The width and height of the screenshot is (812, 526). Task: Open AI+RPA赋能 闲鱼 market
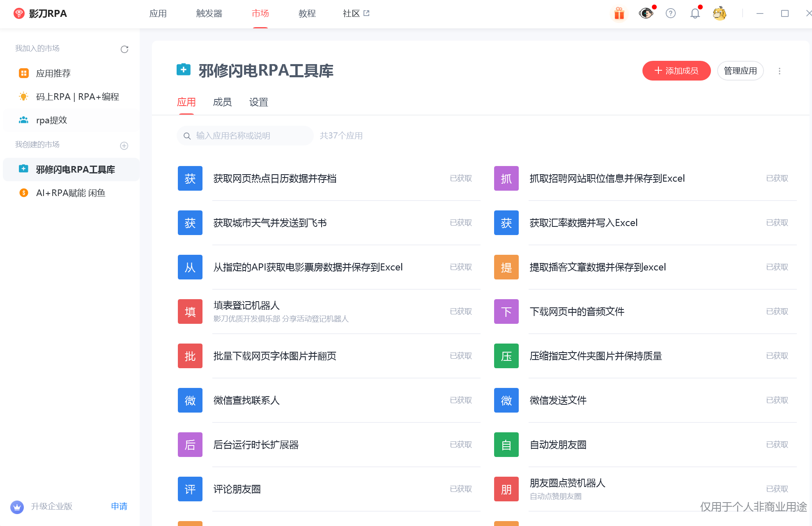pos(71,193)
